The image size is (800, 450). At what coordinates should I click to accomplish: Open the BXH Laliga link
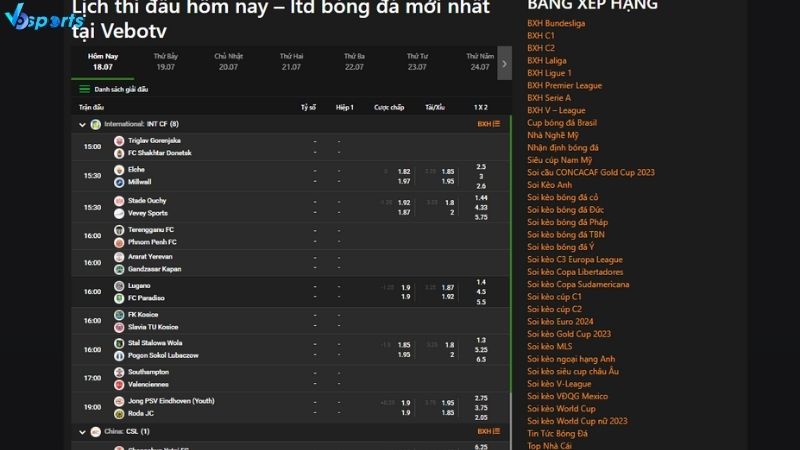tap(546, 61)
